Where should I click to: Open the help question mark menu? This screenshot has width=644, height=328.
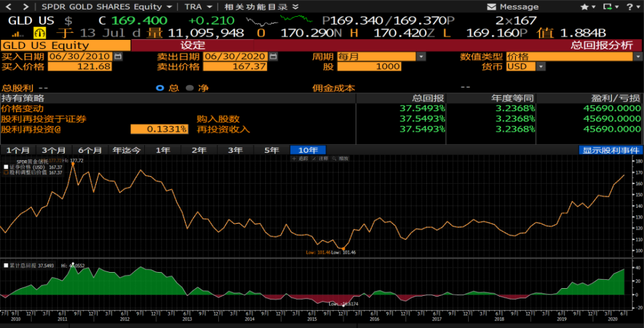632,7
